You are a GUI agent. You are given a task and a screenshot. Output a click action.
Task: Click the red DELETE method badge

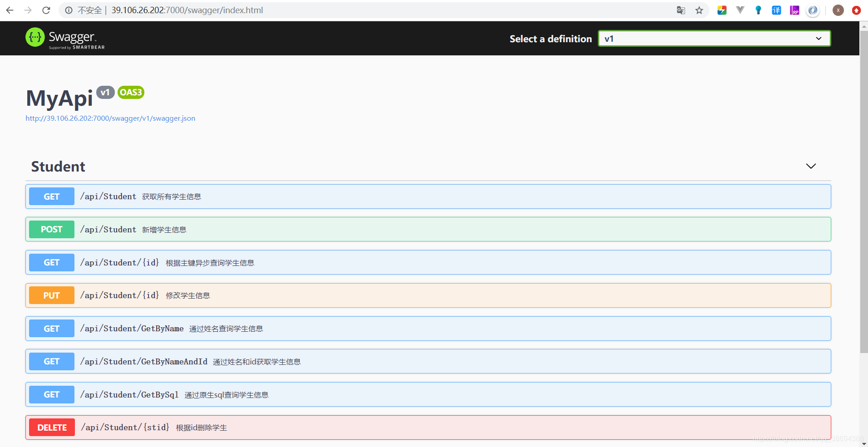click(52, 427)
